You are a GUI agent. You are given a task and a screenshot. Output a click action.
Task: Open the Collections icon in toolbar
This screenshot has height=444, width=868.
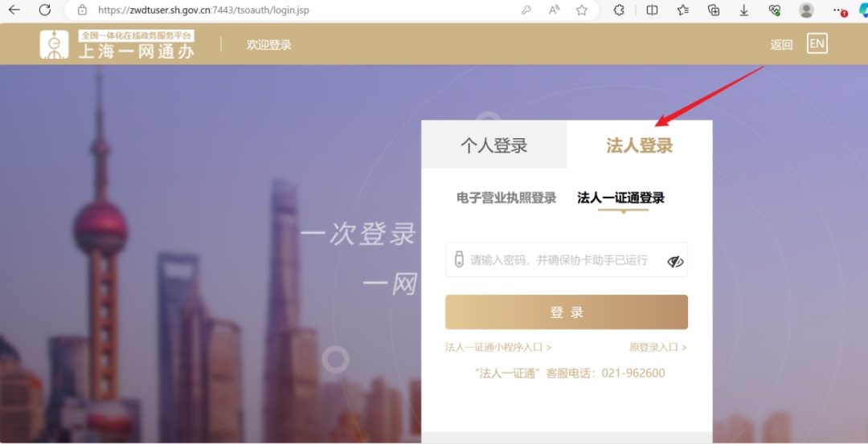click(x=713, y=10)
